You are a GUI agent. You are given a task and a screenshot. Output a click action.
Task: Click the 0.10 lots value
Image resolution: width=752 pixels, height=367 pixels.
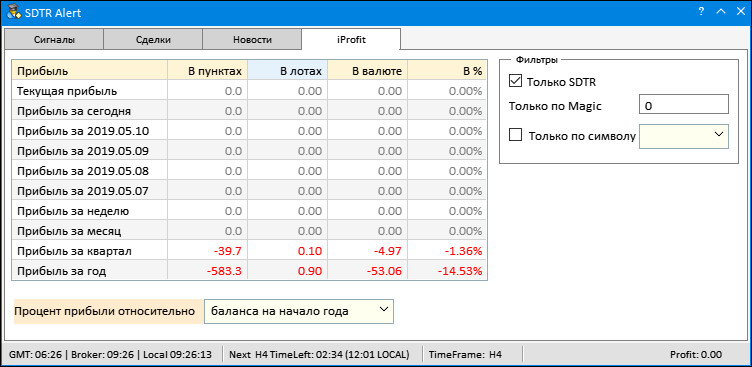coord(310,251)
